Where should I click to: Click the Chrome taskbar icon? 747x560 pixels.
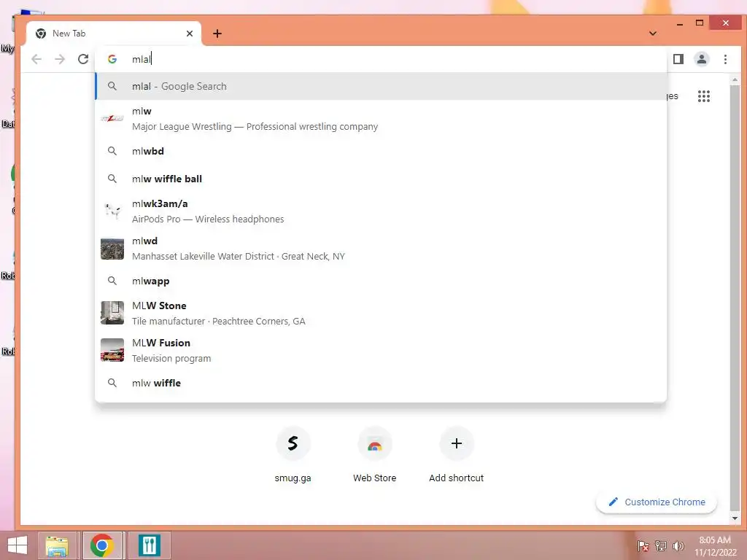click(x=102, y=545)
